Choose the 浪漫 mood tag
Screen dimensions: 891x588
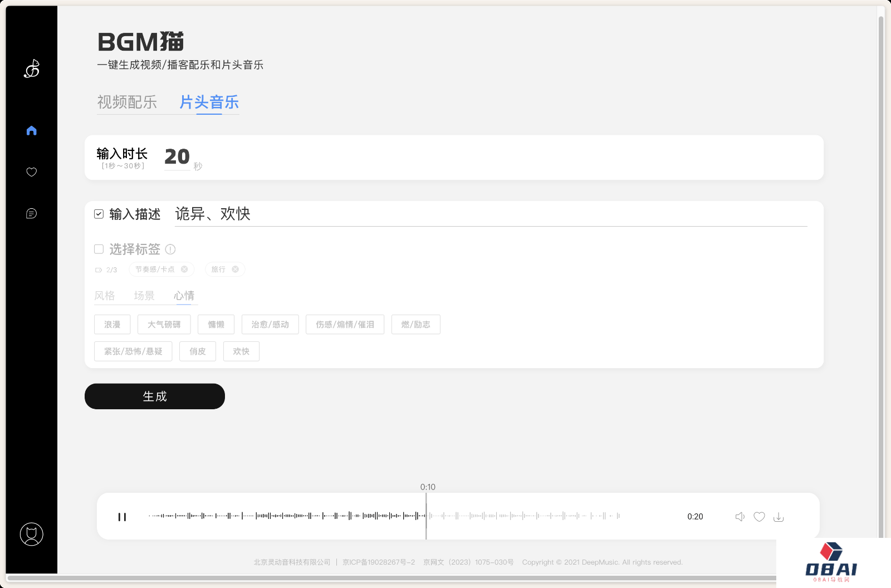(112, 325)
